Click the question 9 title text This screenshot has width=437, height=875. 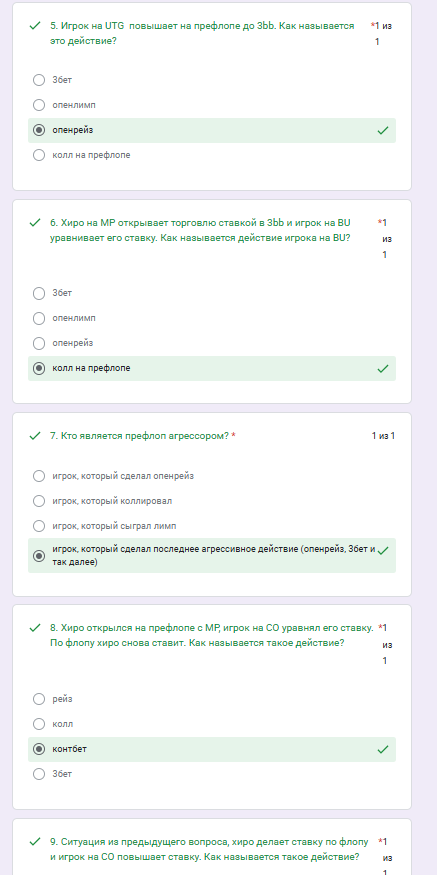click(x=210, y=849)
